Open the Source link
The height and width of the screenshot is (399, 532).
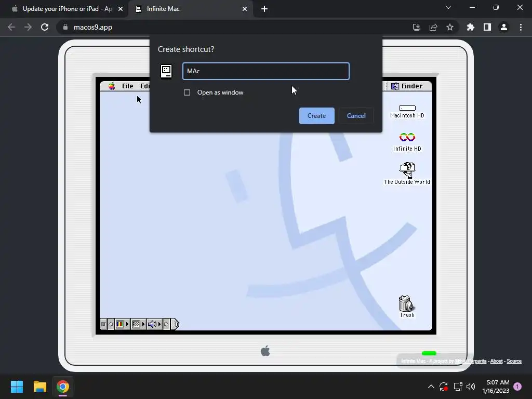click(x=514, y=361)
